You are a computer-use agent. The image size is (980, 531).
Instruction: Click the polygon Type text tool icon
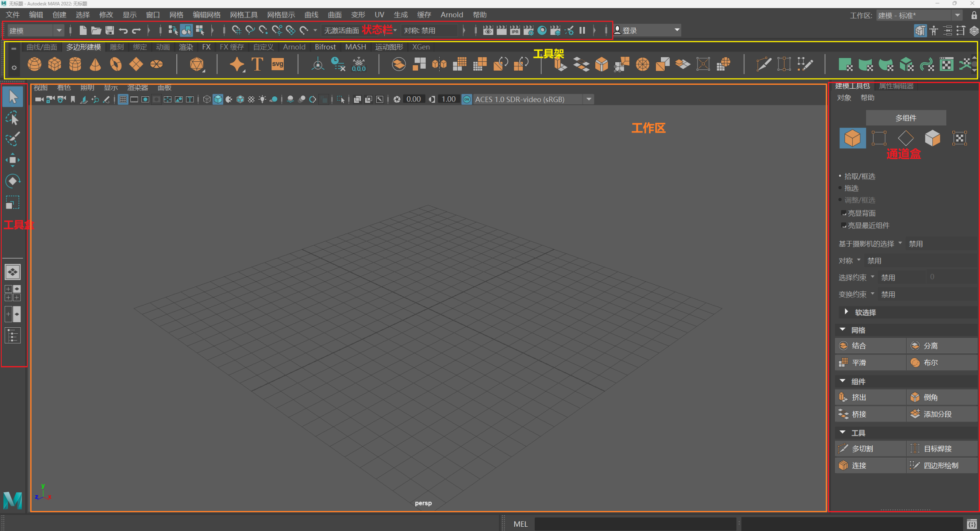tap(257, 64)
